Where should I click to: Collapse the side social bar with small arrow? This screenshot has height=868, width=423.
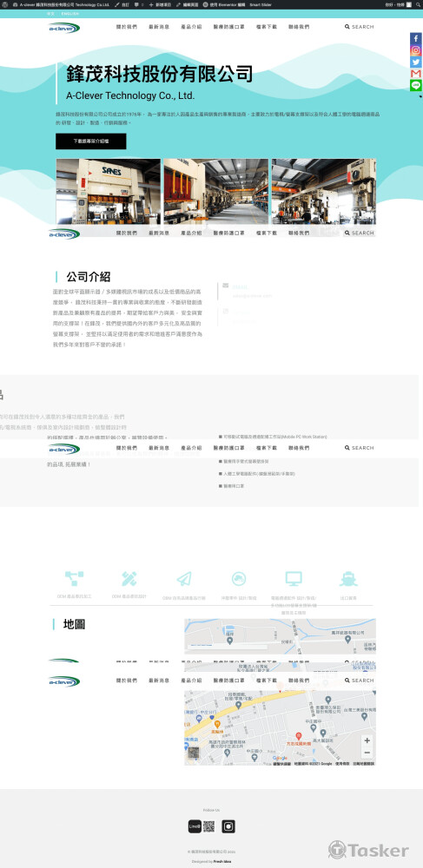(420, 96)
